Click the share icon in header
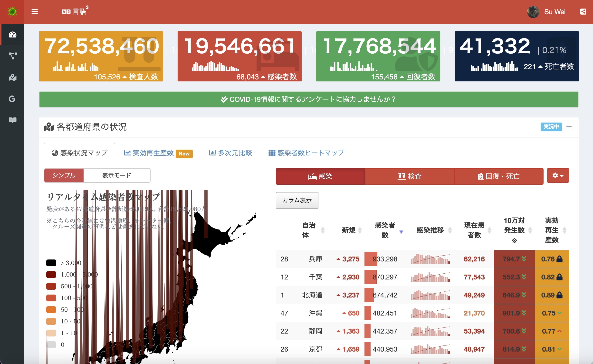593x364 pixels. pyautogui.click(x=583, y=12)
